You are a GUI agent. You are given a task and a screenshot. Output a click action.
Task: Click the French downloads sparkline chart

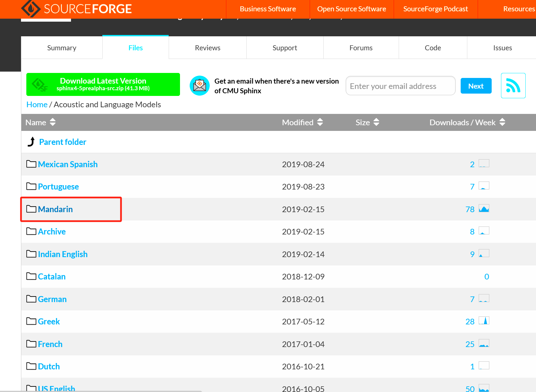point(484,343)
